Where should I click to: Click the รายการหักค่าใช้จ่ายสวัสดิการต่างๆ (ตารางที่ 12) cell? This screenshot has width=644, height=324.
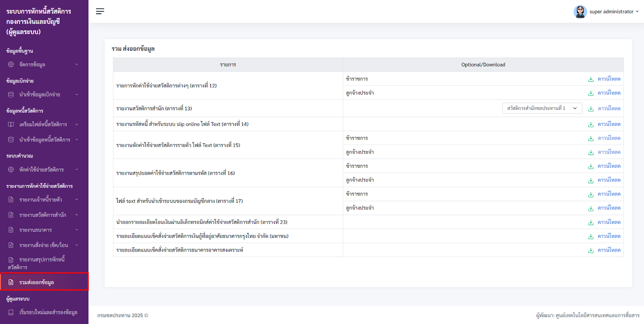click(228, 86)
